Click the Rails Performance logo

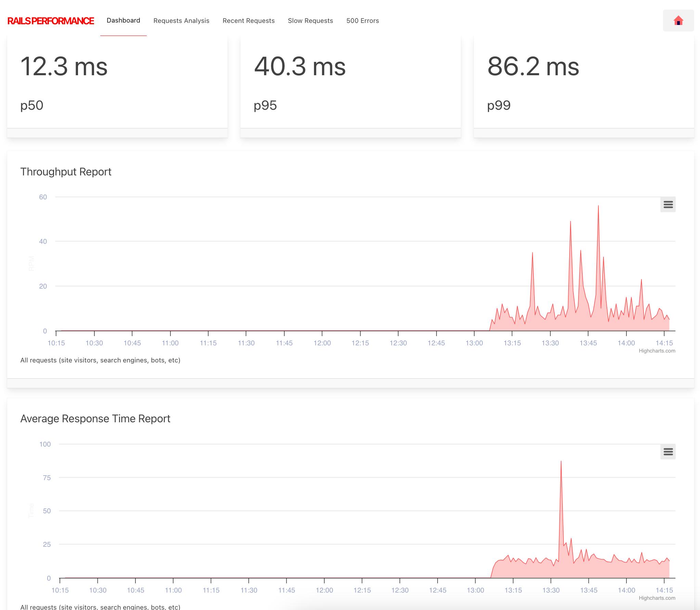tap(51, 21)
